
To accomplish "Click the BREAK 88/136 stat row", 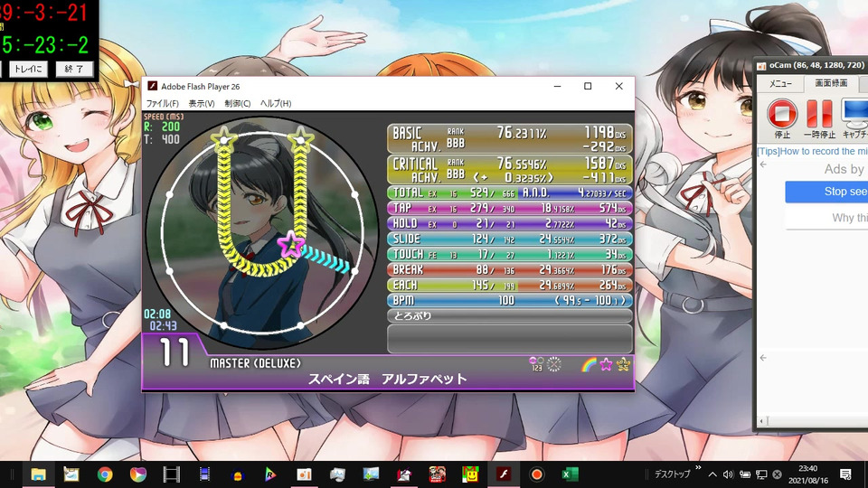I will [510, 270].
